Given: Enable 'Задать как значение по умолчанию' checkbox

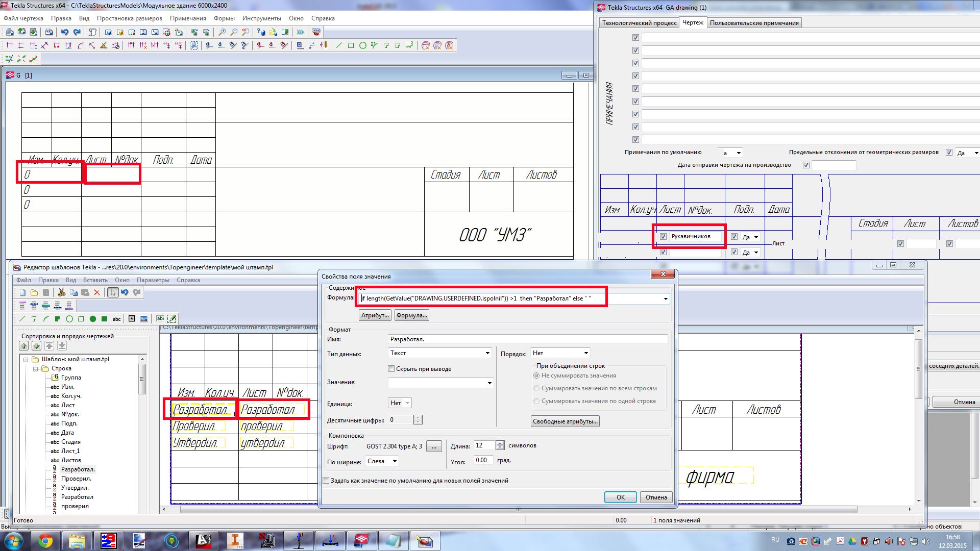Looking at the screenshot, I should [x=326, y=481].
